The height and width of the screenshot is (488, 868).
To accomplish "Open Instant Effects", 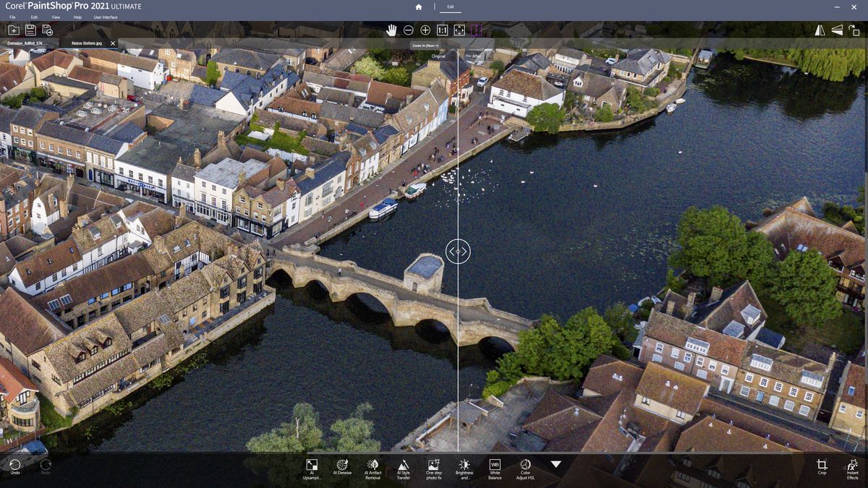I will [x=852, y=466].
